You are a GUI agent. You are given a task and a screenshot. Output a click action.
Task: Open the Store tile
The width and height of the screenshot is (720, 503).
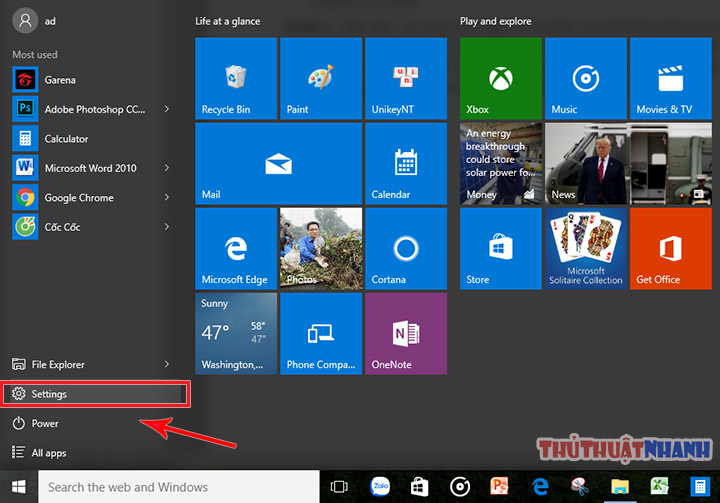tap(501, 249)
